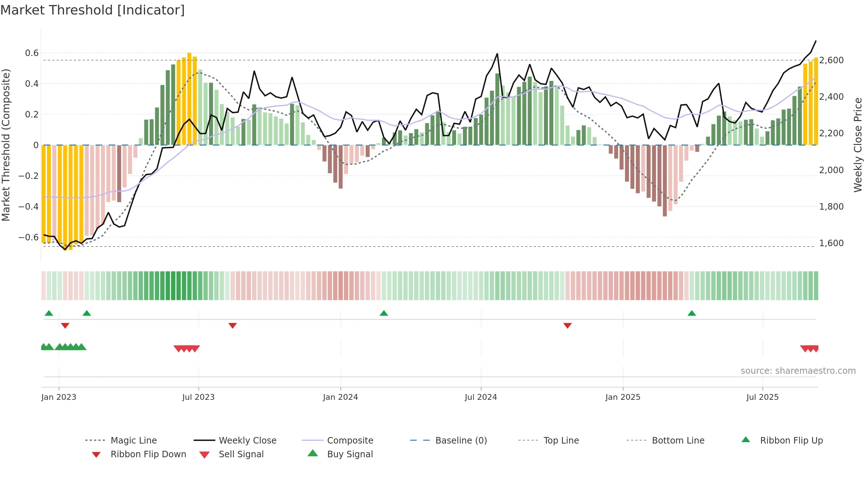Click the −0.6 composite axis value
The image size is (868, 488).
29,237
